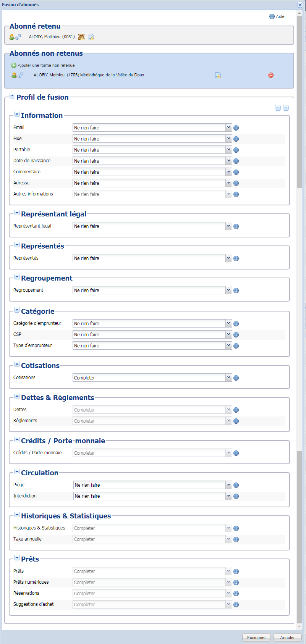Collapse the Représentant légal section
Image resolution: width=306 pixels, height=644 pixels.
17,213
